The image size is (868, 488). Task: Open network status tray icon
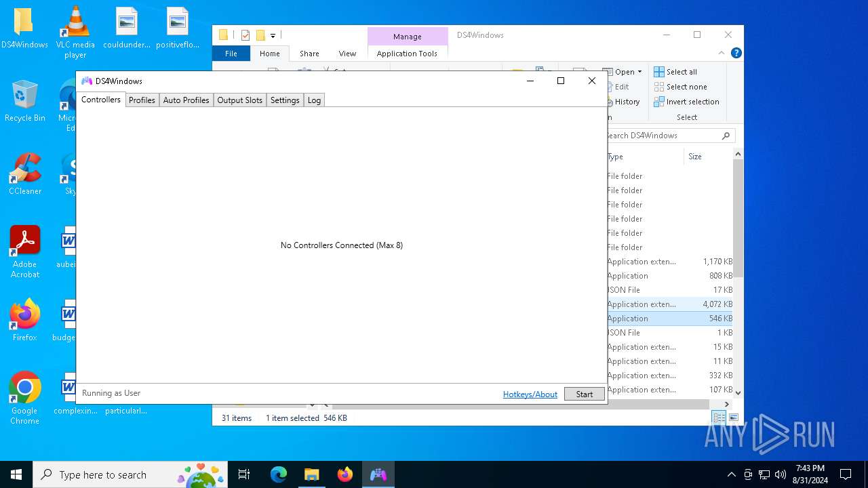pos(764,474)
